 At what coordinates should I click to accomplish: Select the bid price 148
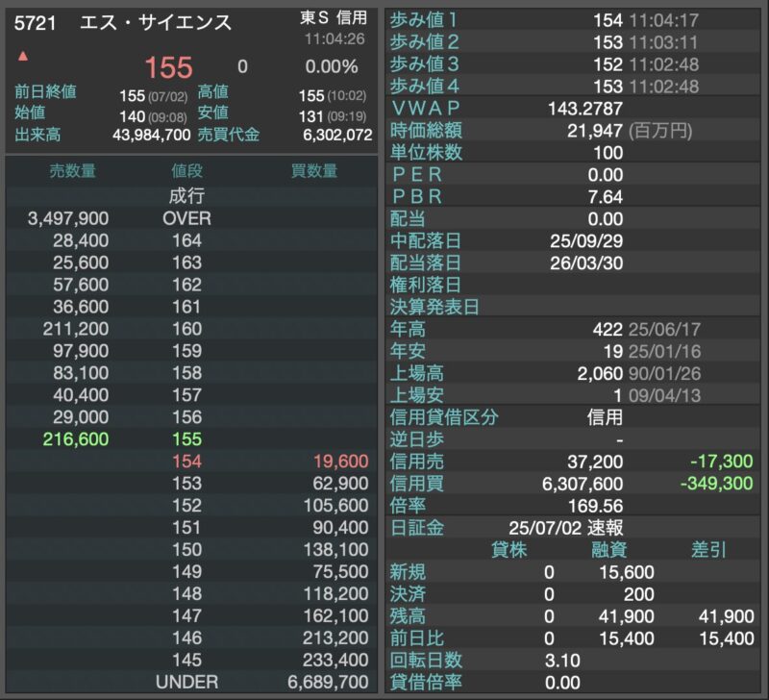pyautogui.click(x=186, y=594)
